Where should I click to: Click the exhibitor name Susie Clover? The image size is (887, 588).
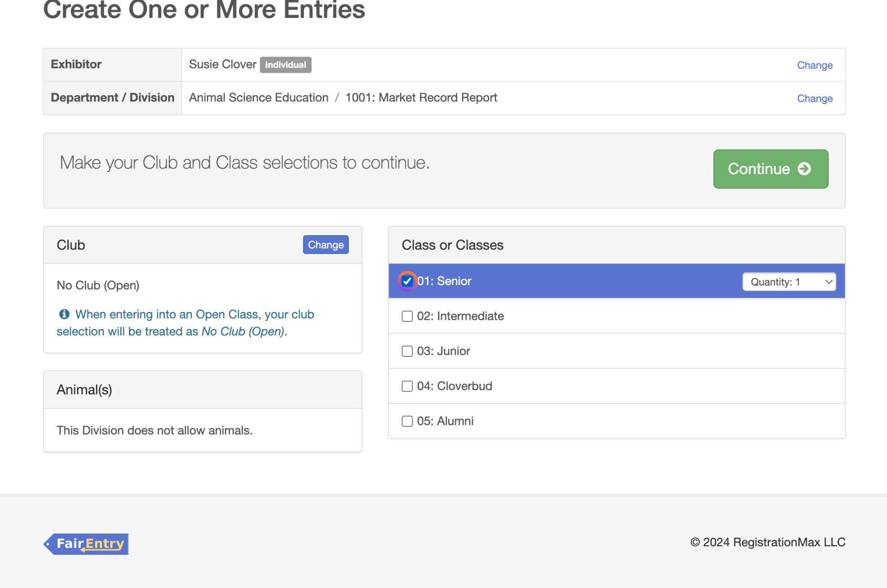223,64
